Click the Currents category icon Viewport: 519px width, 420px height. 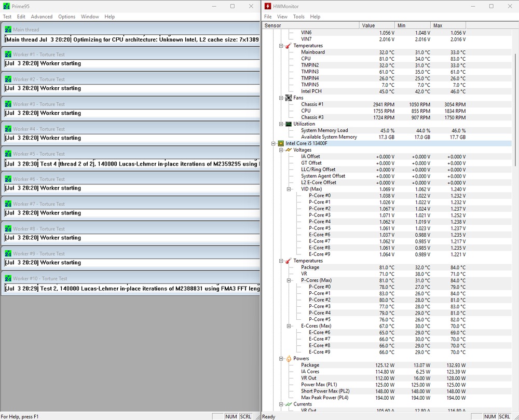tap(288, 404)
